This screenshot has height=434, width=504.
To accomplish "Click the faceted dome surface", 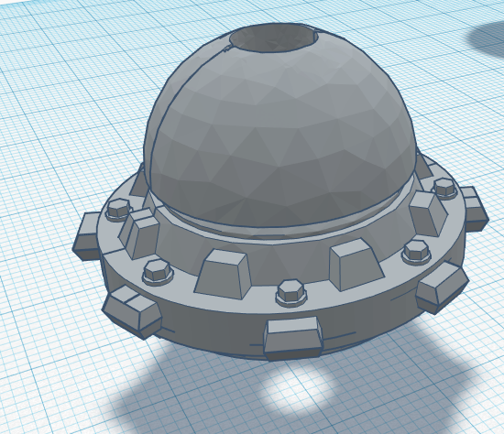I will tap(279, 135).
